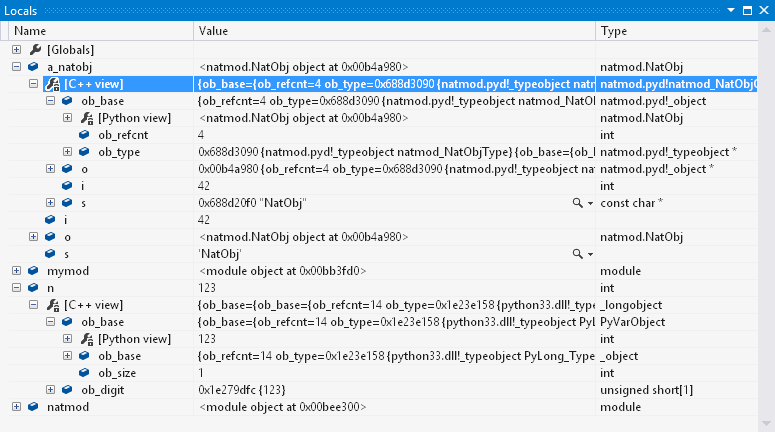The height and width of the screenshot is (432, 775).
Task: Expand the natmod module node
Action: coord(16,407)
